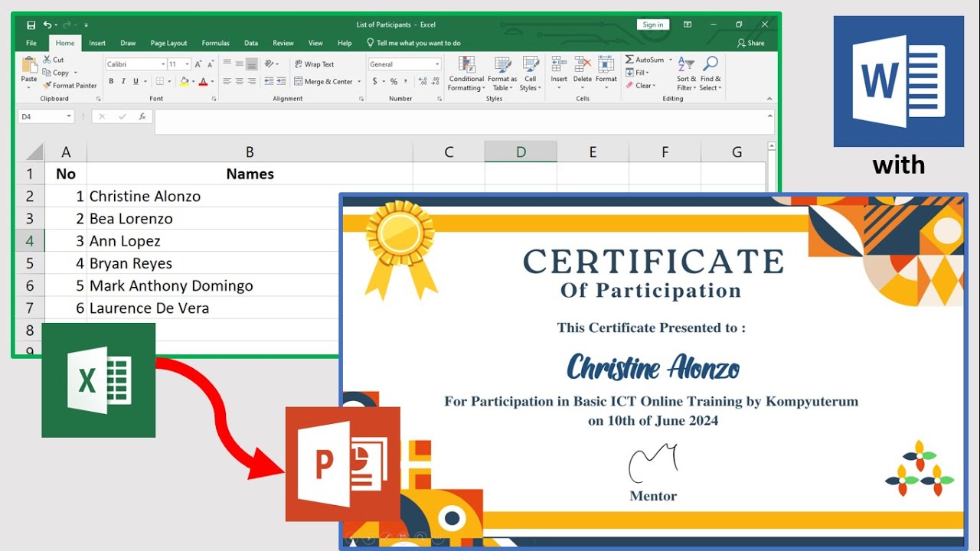Viewport: 980px width, 551px height.
Task: Switch to the Insert ribbon tab
Action: 97,43
